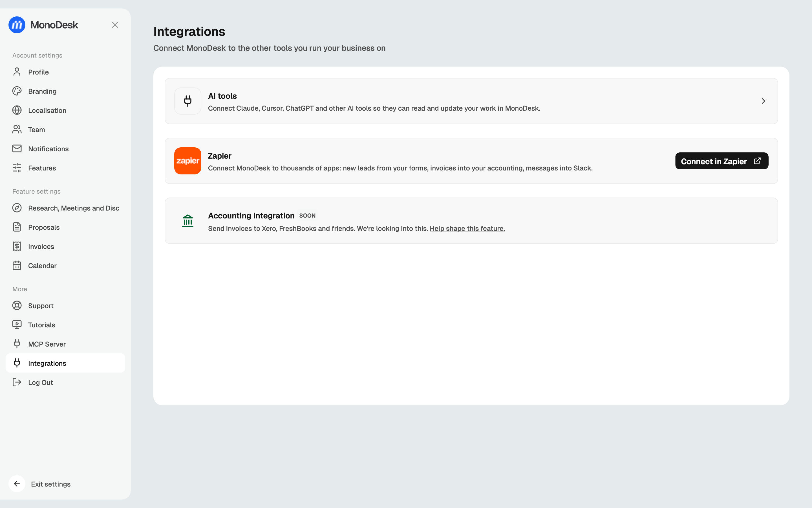Click the Research compass icon

click(17, 208)
